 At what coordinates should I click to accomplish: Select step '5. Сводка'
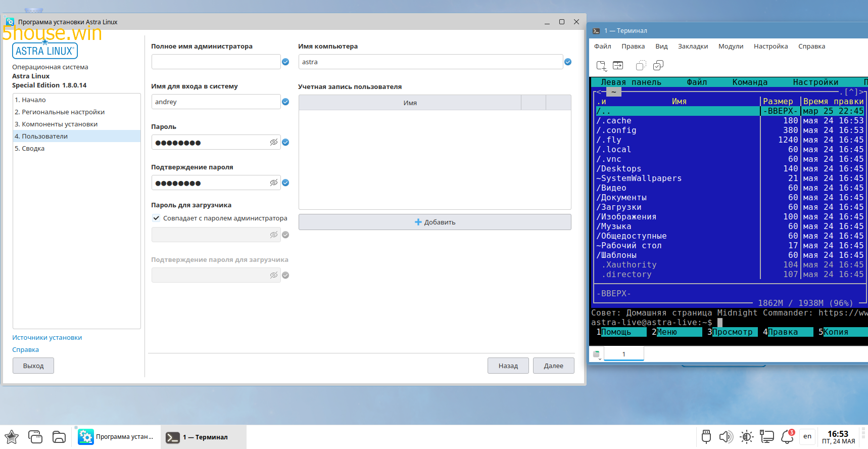tap(77, 148)
